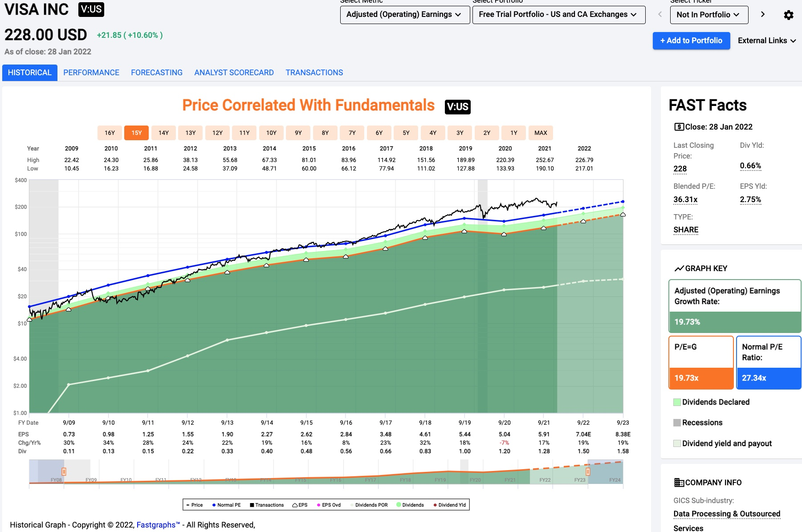Click the Graph Key trend line icon

pos(679,268)
